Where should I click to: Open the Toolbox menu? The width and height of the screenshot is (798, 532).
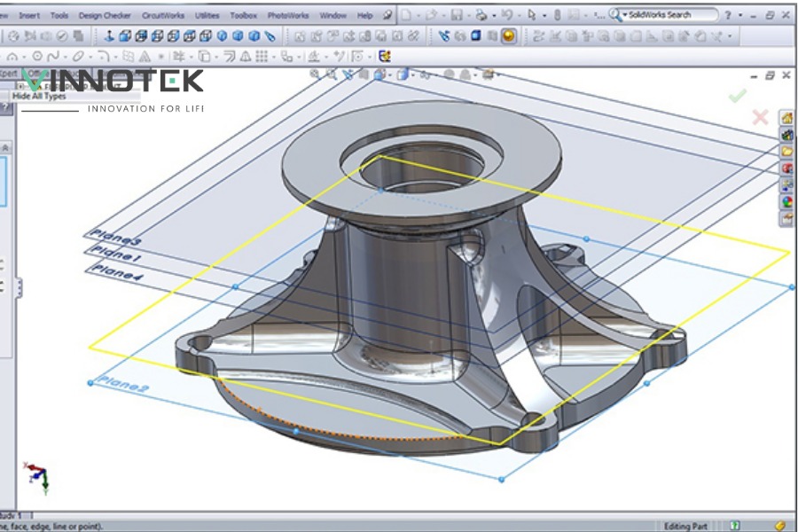pos(243,15)
